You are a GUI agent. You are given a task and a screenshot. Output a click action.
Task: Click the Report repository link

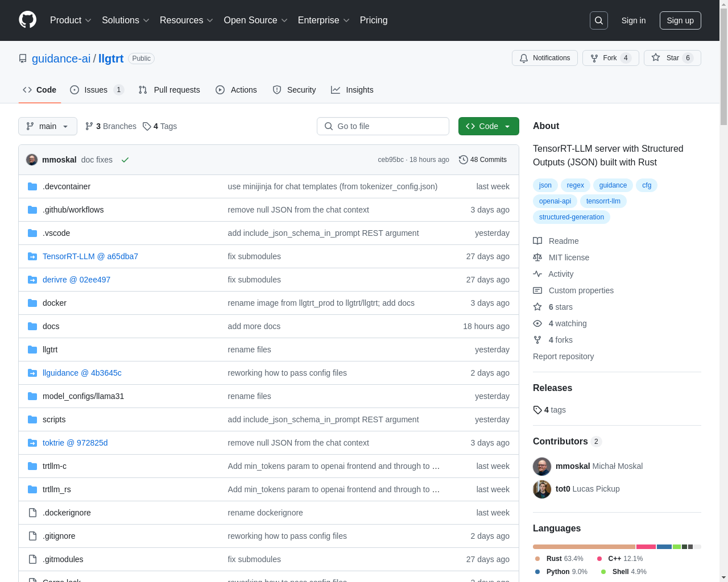point(563,356)
